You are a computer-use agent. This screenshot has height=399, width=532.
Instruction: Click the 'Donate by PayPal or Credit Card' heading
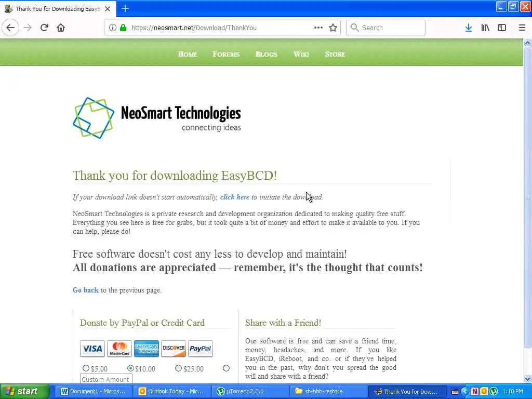pyautogui.click(x=142, y=323)
